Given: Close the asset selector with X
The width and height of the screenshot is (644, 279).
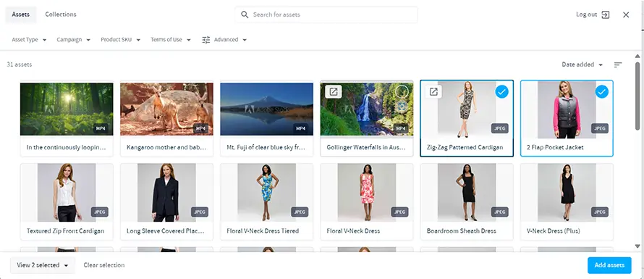Looking at the screenshot, I should pyautogui.click(x=626, y=14).
